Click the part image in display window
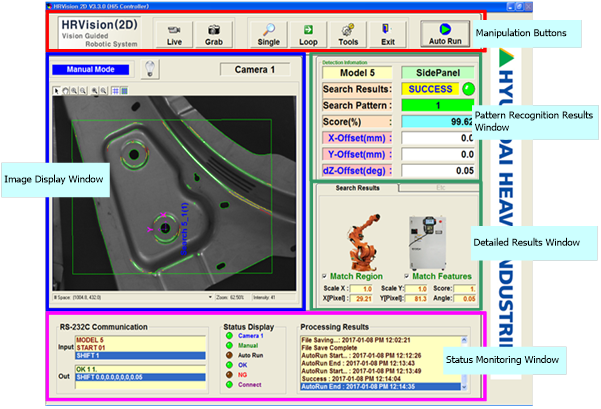Screen dimensions: 601x409 pos(174,193)
